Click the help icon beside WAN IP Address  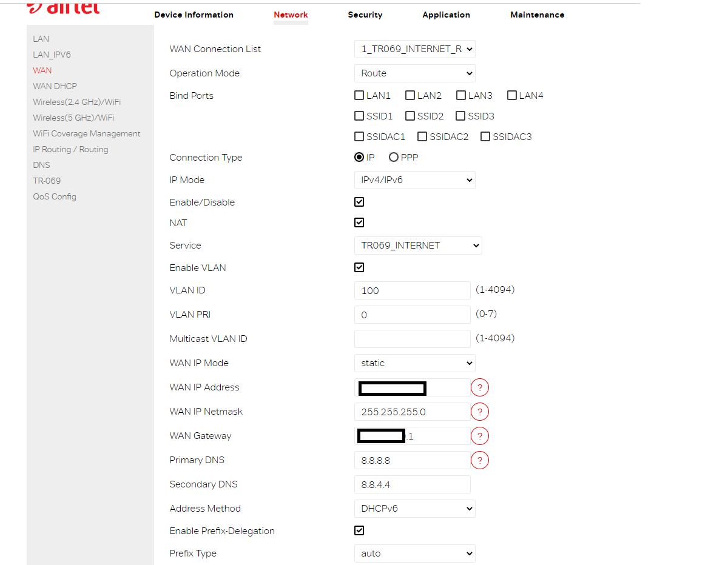pos(479,387)
